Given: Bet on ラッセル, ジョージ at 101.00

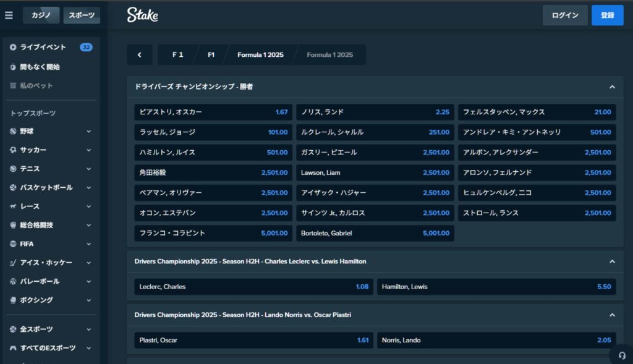Looking at the screenshot, I should (x=213, y=132).
